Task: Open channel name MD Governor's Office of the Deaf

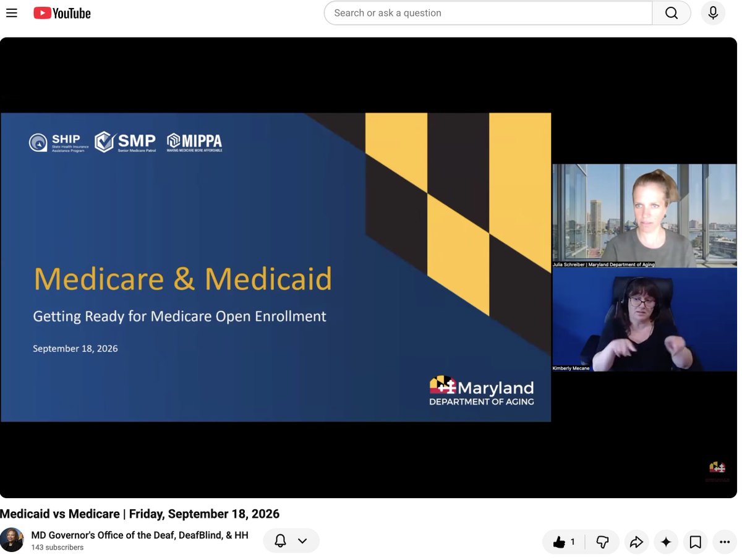Action: point(140,535)
